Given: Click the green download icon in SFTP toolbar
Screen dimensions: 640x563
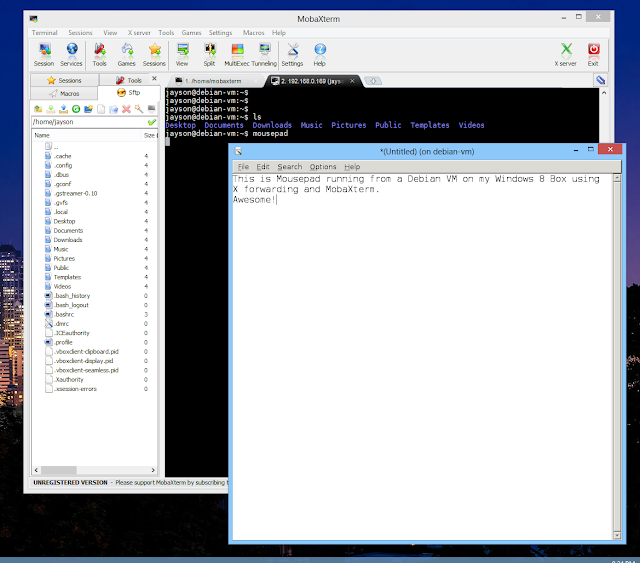Looking at the screenshot, I should click(51, 109).
